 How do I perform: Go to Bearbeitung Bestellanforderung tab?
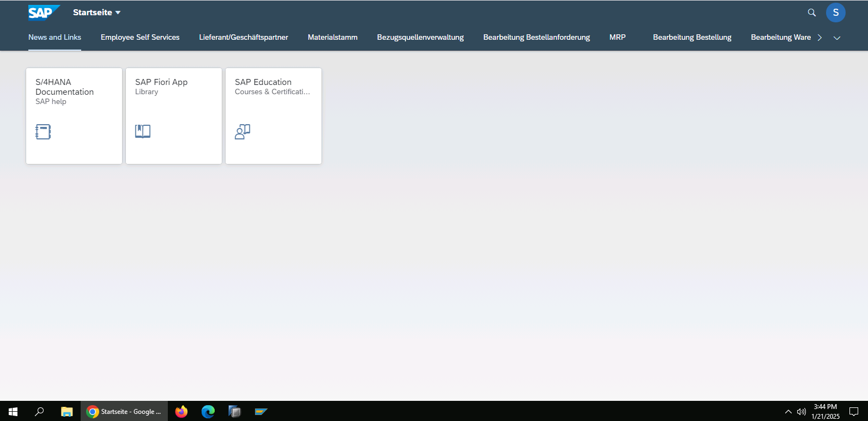(x=536, y=38)
